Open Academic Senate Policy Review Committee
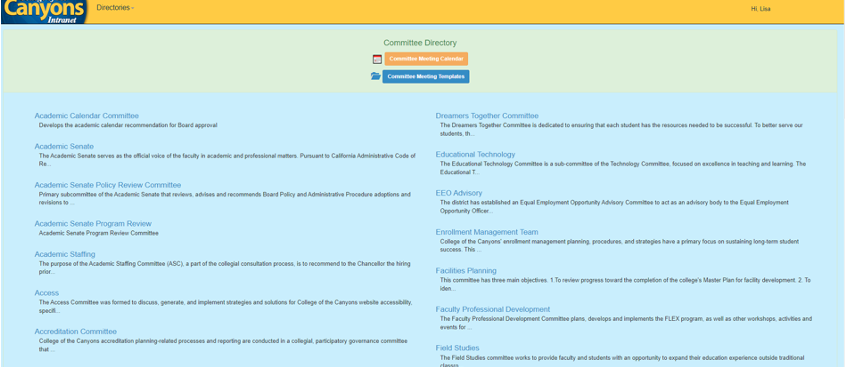Screen dimensions: 845x367 click(x=108, y=185)
